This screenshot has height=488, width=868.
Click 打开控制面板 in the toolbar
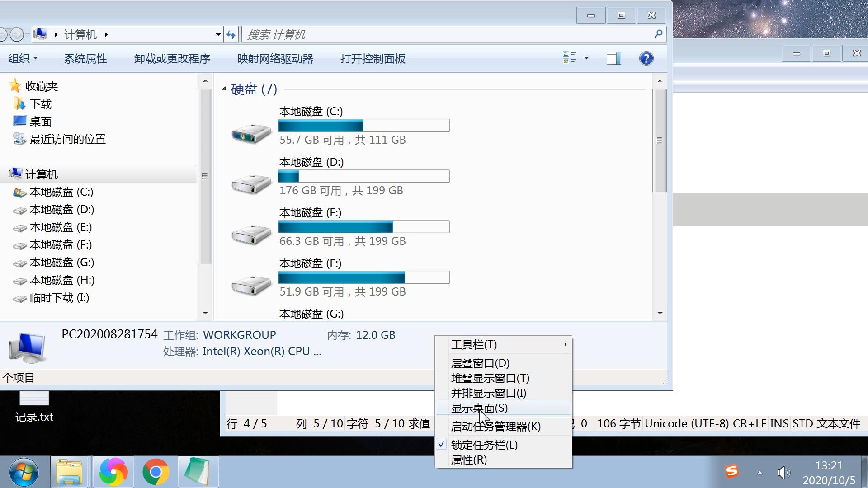pos(373,59)
